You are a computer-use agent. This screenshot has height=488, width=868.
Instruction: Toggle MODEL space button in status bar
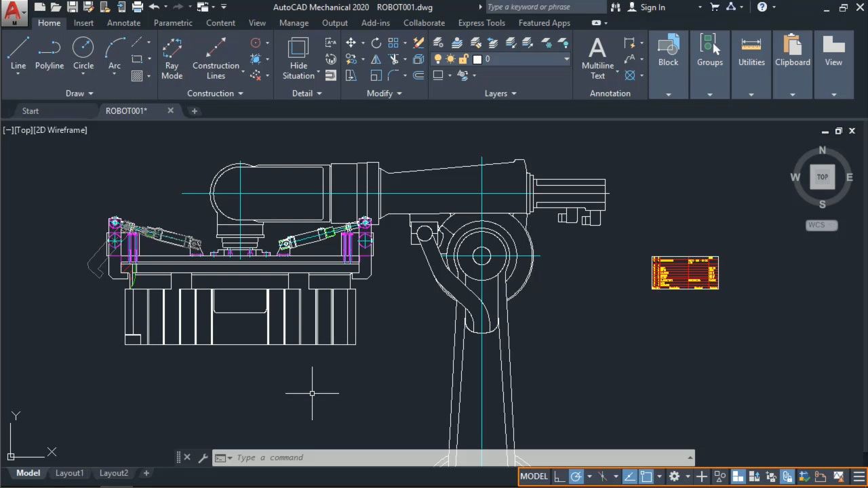[x=534, y=476]
